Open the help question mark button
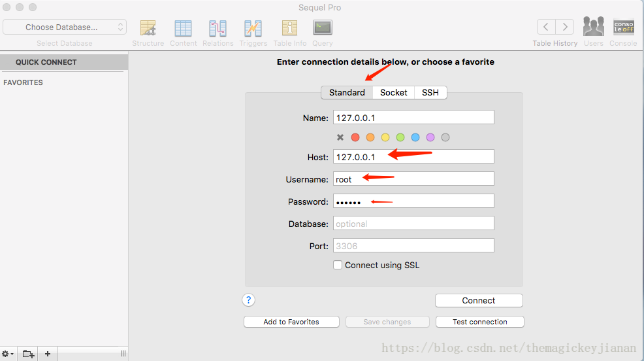The image size is (644, 361). pos(248,300)
